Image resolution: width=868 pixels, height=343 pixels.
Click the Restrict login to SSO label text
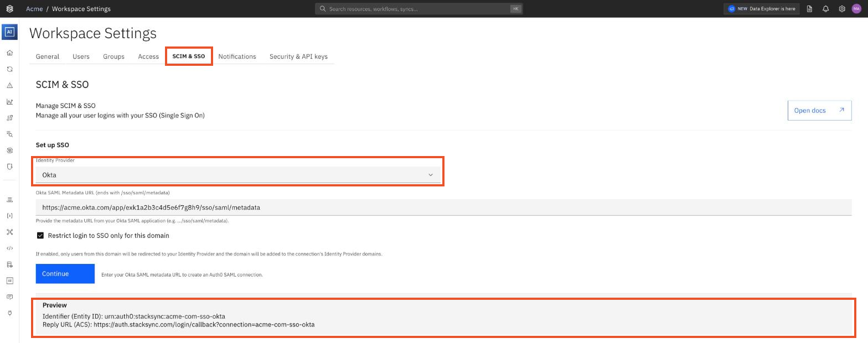coord(108,236)
